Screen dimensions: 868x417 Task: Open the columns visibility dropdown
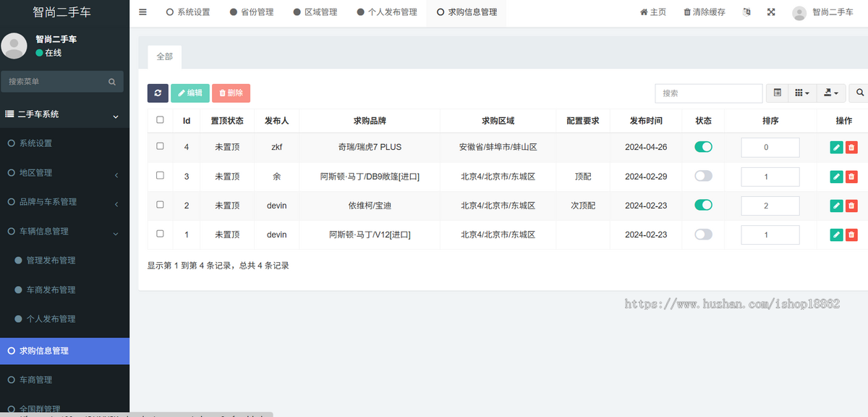[801, 93]
